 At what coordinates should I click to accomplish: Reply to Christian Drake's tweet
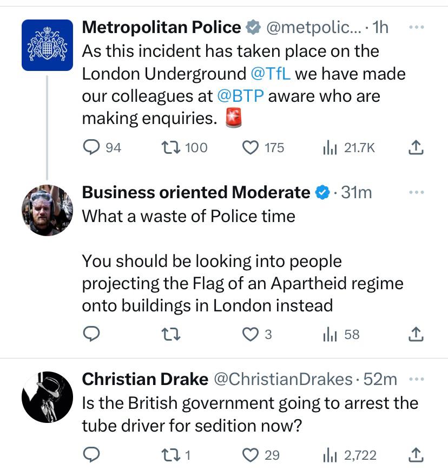pos(92,455)
